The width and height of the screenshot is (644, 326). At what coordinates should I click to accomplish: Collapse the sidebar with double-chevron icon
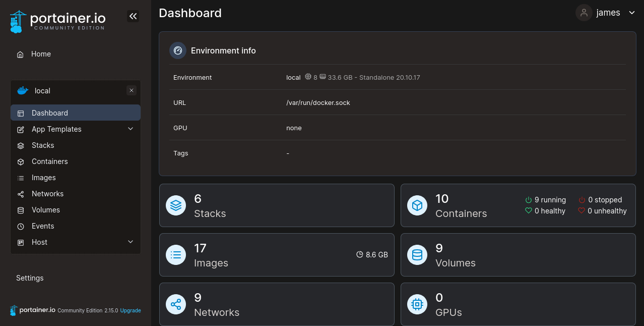pyautogui.click(x=133, y=16)
